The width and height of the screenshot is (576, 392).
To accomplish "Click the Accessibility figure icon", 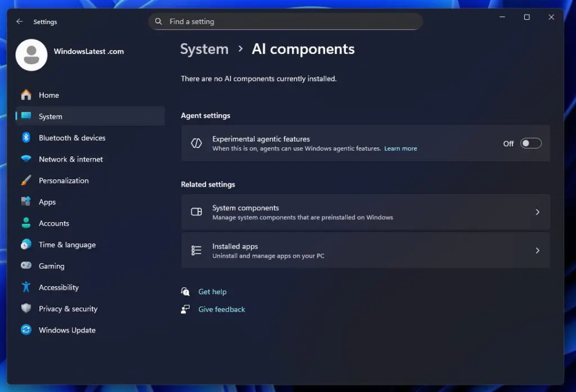I will pyautogui.click(x=26, y=287).
